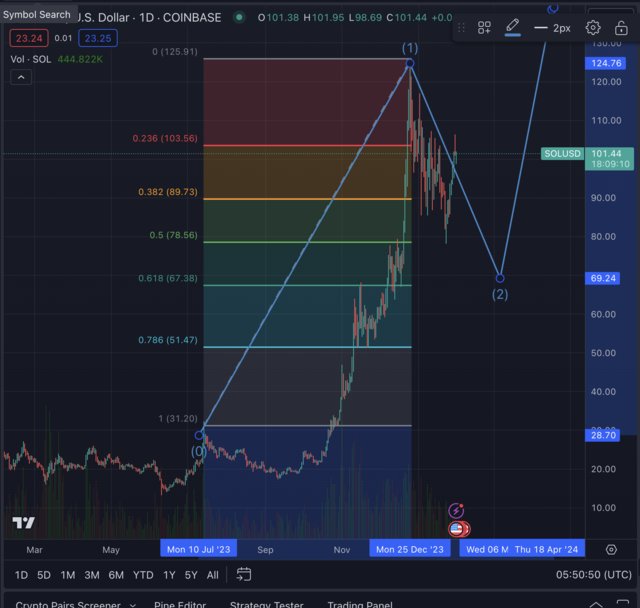
Task: Select the 6M time range
Action: (x=116, y=575)
